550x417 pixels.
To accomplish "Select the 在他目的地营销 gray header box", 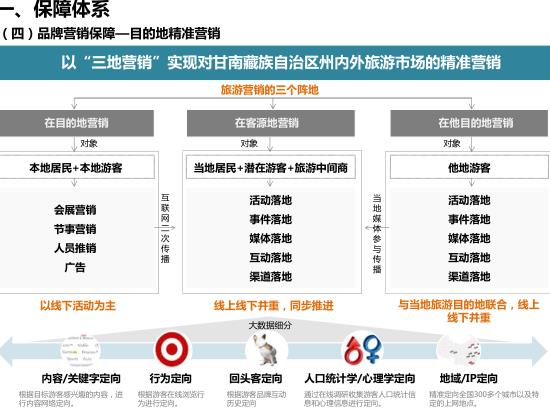I will (x=469, y=123).
